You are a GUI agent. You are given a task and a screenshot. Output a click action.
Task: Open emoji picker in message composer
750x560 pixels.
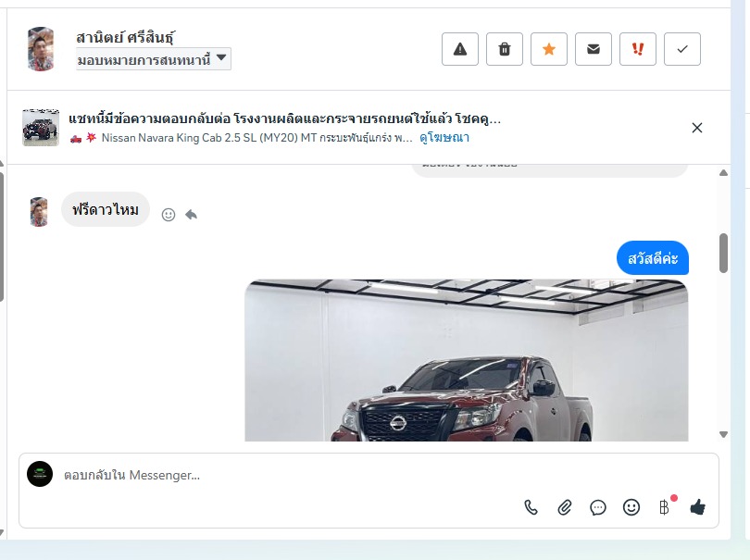point(631,507)
